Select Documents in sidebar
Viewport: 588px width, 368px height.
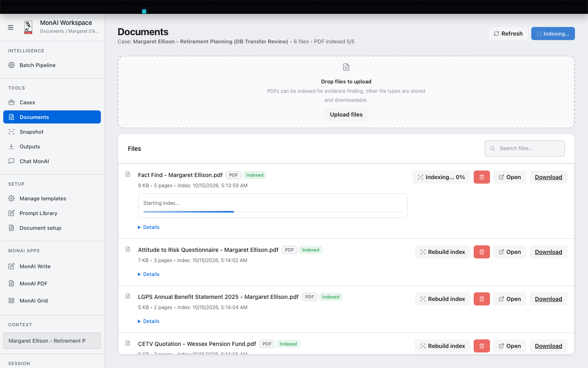[x=52, y=117]
